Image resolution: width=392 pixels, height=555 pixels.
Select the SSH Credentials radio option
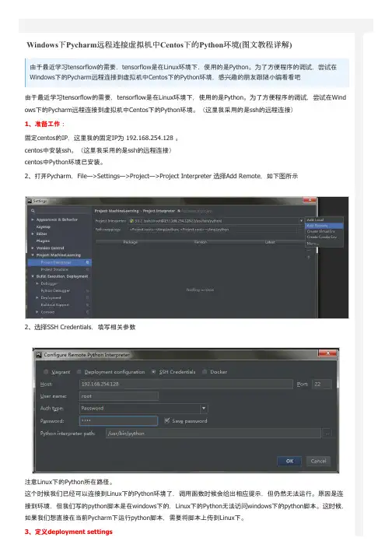[x=153, y=371]
